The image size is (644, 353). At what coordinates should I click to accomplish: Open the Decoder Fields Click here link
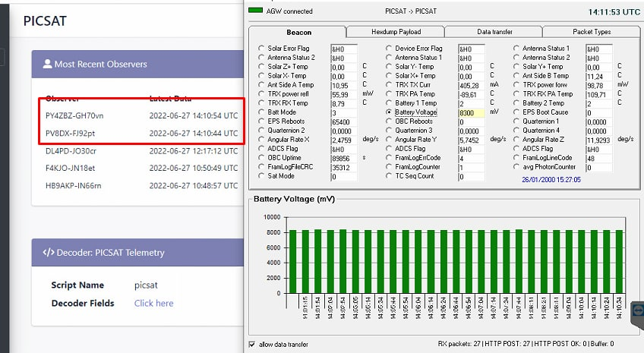(x=153, y=303)
